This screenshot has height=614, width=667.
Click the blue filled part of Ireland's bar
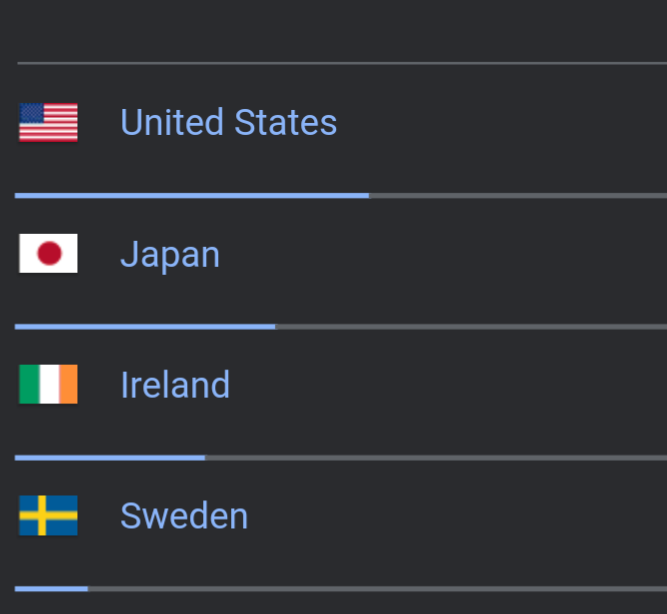pos(110,458)
